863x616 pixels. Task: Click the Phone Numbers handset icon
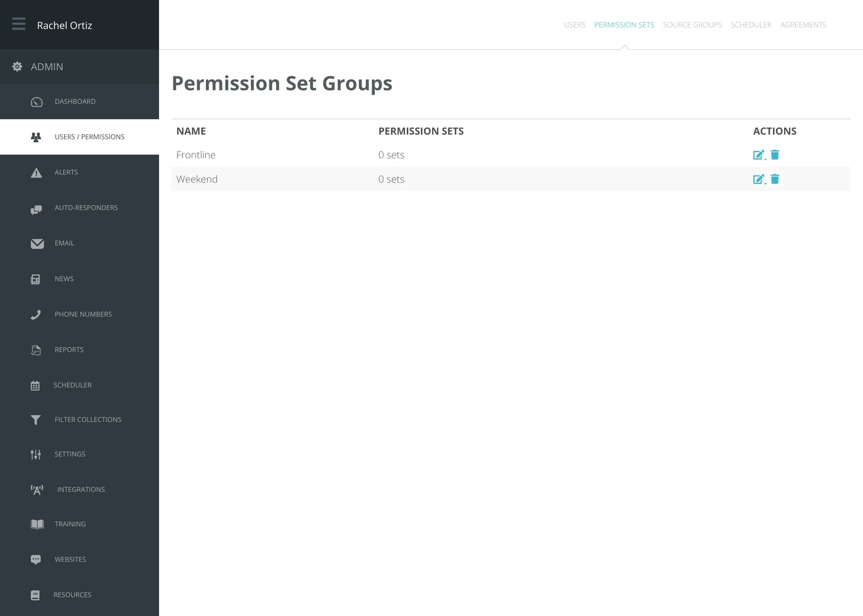click(x=36, y=315)
